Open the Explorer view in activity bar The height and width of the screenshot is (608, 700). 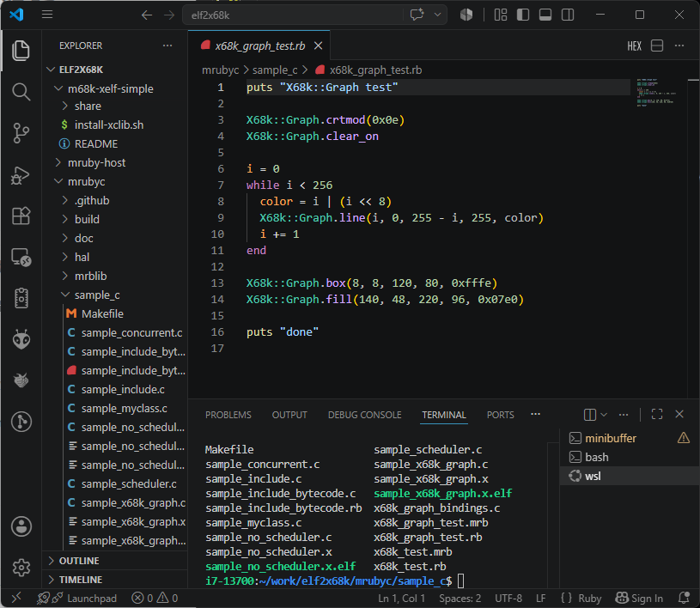point(21,51)
